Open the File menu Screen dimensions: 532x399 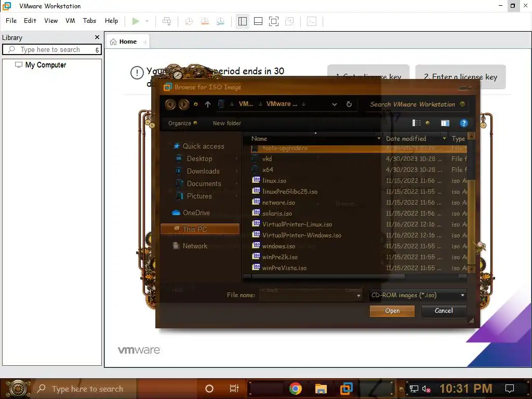[x=11, y=21]
